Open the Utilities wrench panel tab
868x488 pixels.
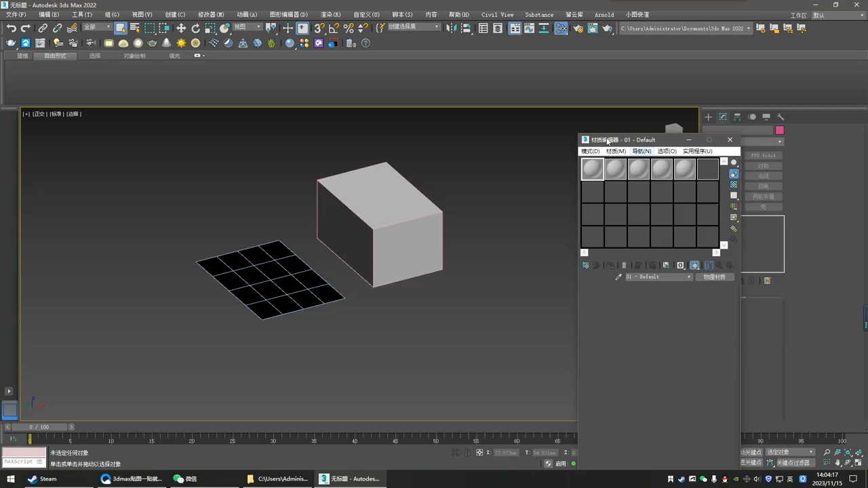coord(781,117)
